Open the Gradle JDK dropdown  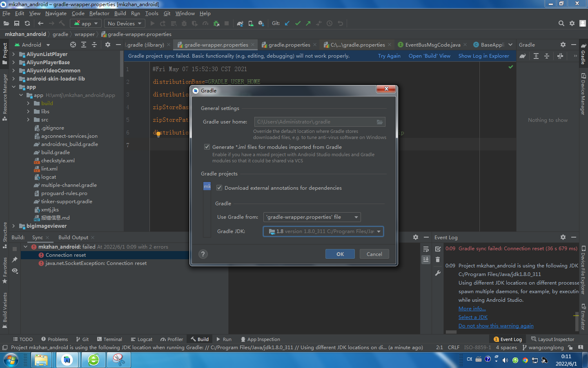click(323, 231)
